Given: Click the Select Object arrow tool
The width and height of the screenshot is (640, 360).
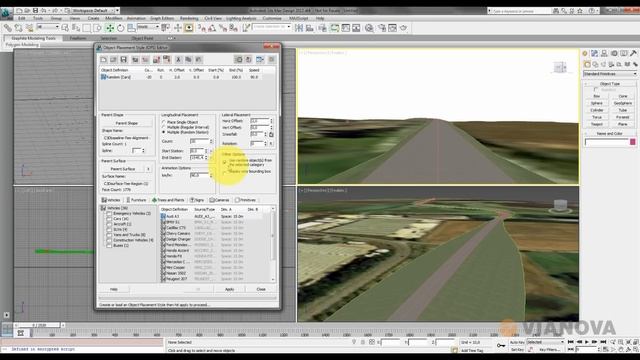Looking at the screenshot, I should pos(65,28).
